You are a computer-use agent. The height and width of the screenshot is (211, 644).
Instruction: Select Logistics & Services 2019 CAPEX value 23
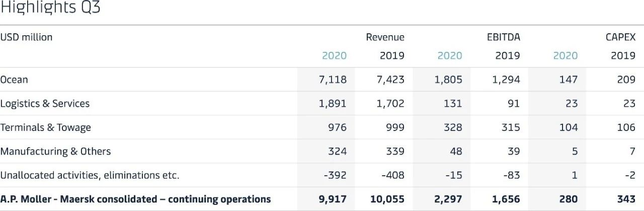(x=629, y=103)
